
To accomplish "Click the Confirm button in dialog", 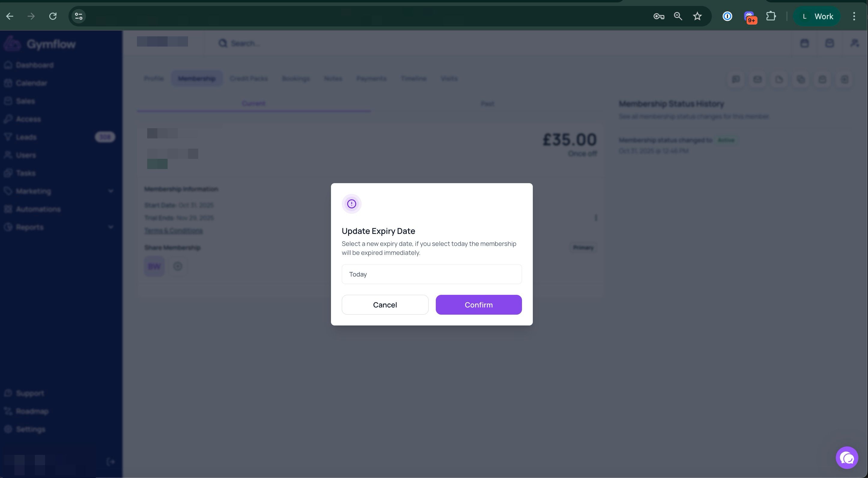I will point(478,304).
